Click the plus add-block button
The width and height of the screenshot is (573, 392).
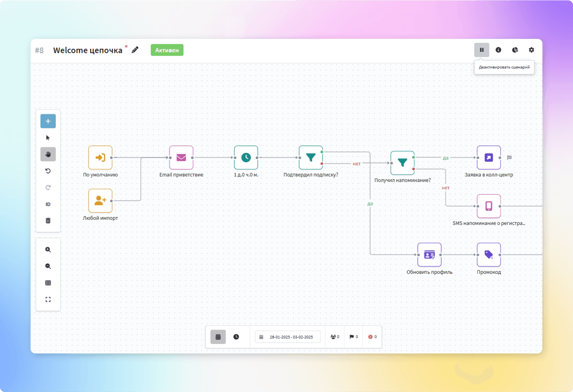coord(48,121)
